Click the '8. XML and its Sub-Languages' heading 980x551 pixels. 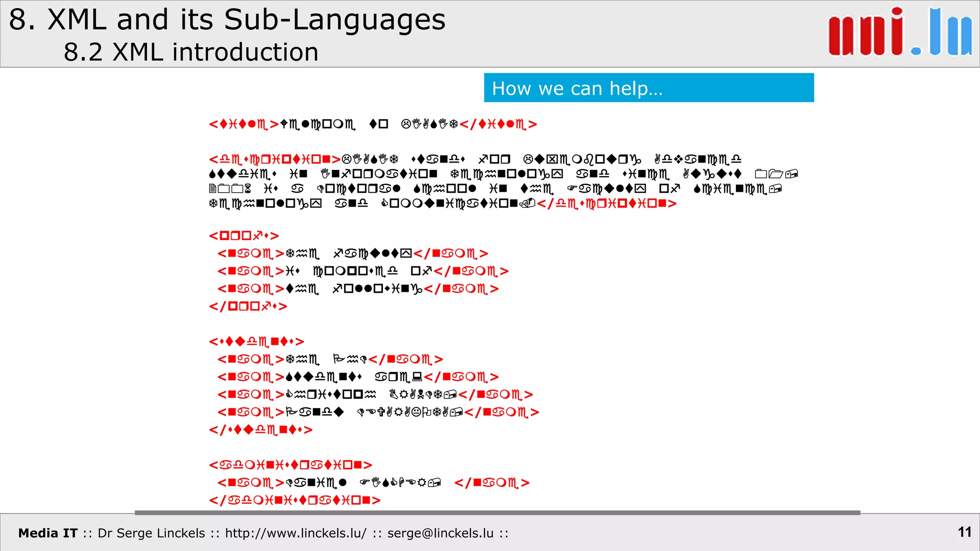[227, 20]
